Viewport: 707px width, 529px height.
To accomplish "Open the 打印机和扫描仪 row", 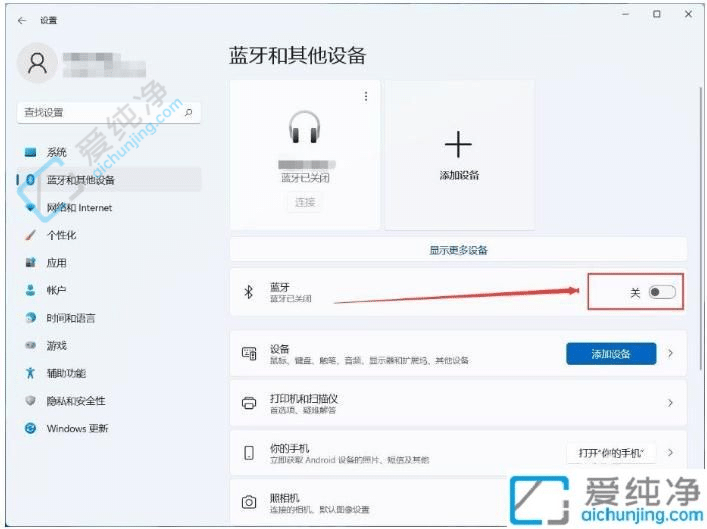I will pyautogui.click(x=458, y=403).
